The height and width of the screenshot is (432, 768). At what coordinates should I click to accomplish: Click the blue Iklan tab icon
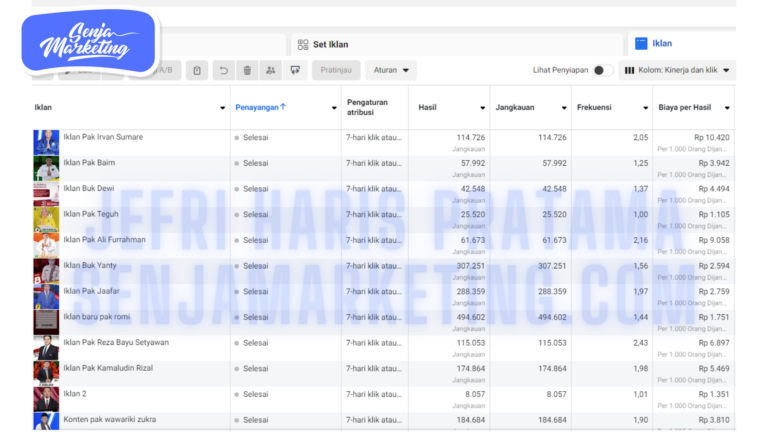tap(641, 43)
